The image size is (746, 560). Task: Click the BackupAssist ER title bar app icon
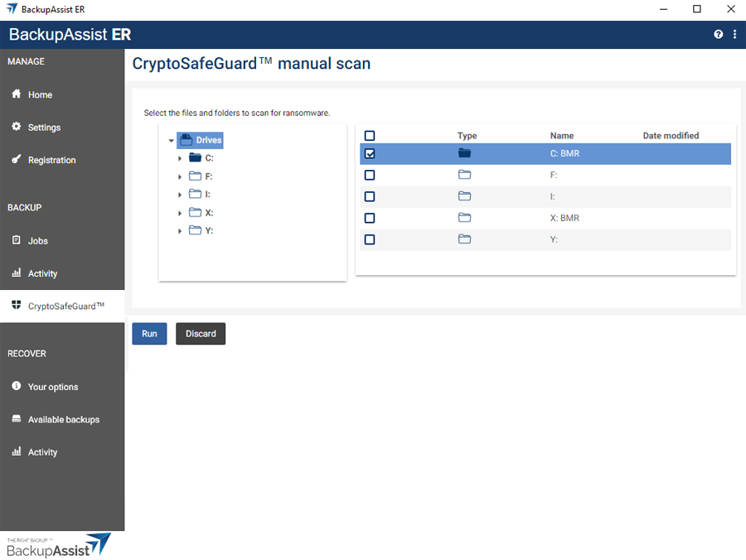[x=12, y=9]
